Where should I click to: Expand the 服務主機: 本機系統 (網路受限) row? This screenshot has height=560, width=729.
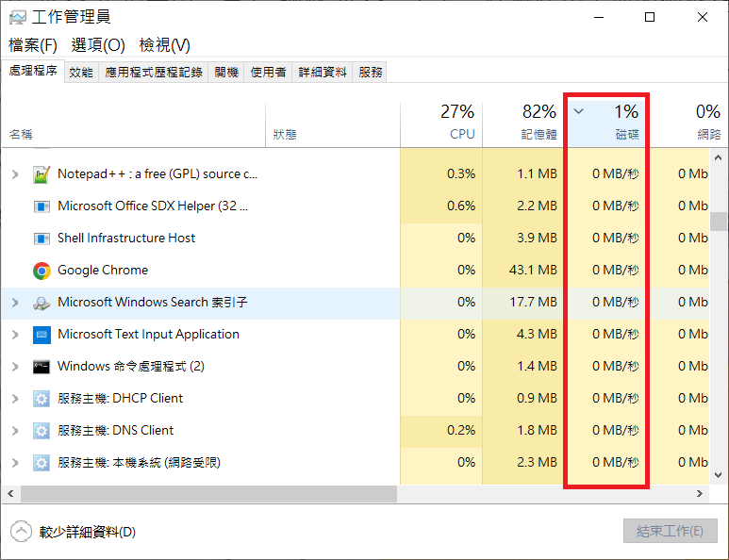point(15,463)
